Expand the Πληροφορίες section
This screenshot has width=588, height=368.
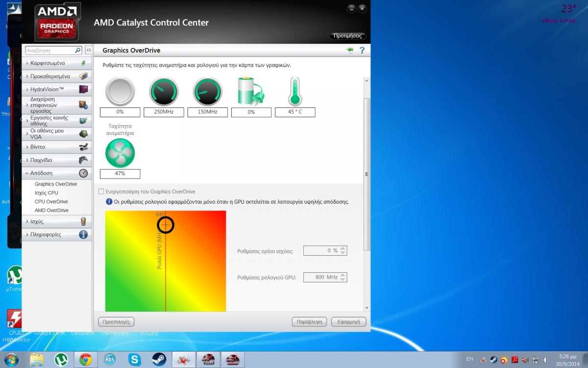(57, 235)
